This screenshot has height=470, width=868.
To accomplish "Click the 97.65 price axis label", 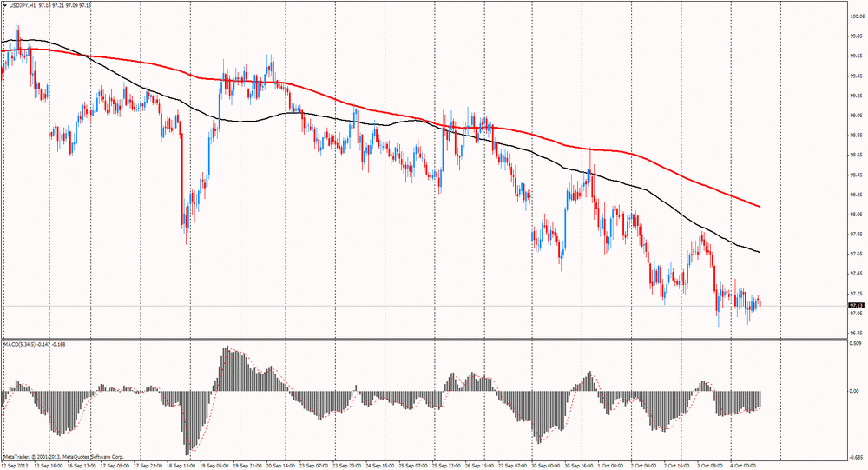I will point(856,254).
